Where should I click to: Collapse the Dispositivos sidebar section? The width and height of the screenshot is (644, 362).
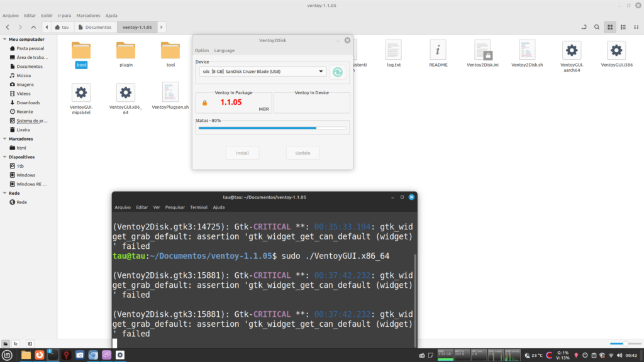pos(4,157)
